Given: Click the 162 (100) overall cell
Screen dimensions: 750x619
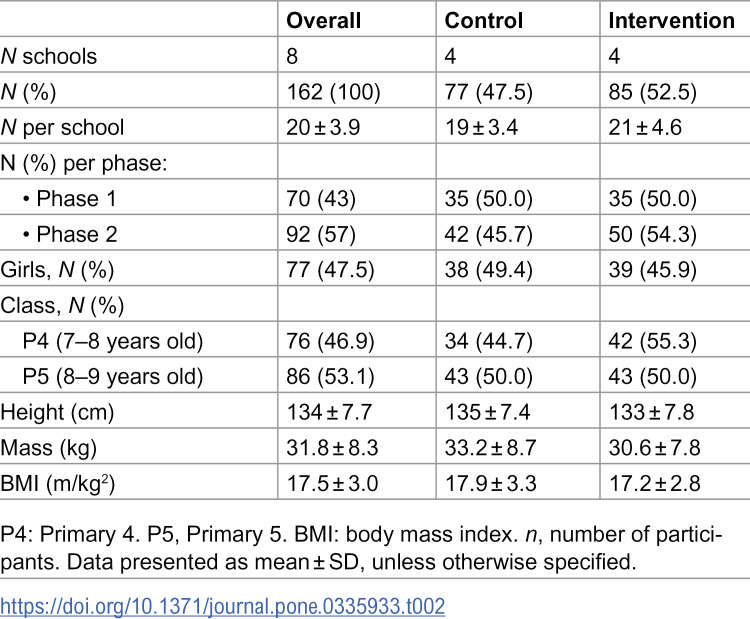Looking at the screenshot, I should click(333, 92).
